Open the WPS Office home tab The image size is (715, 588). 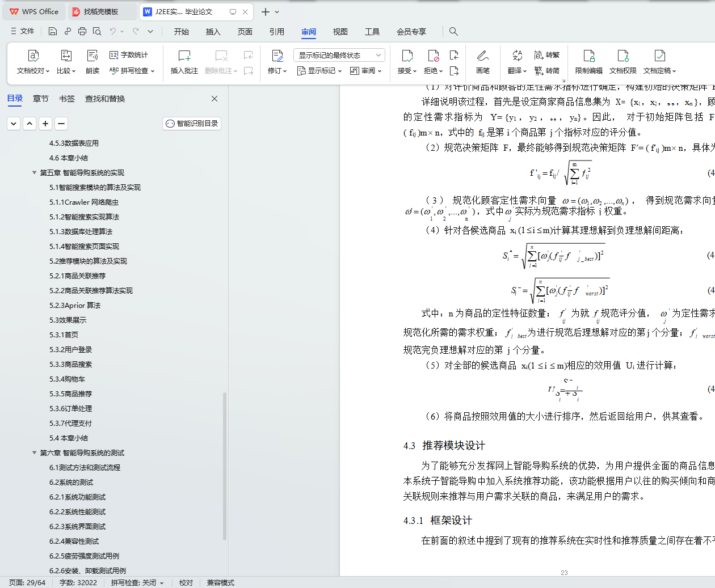coord(34,11)
